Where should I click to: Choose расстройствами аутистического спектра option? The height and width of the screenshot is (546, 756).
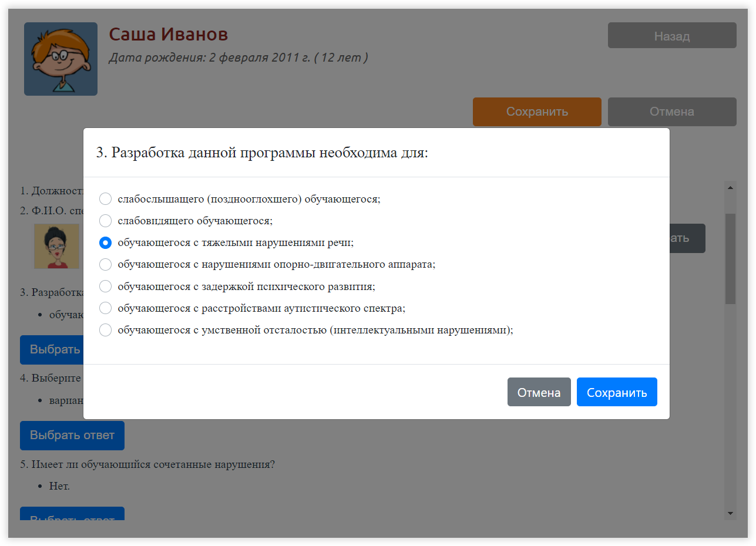[106, 308]
